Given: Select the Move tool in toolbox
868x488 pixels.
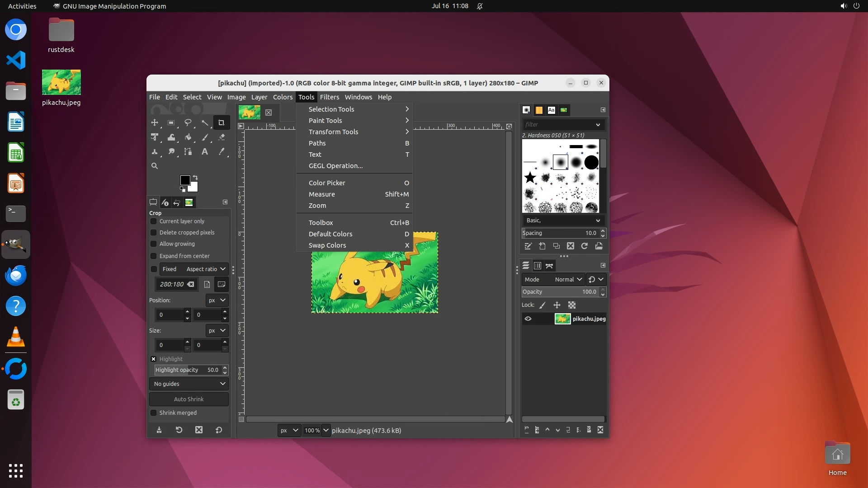Looking at the screenshot, I should pos(155,122).
